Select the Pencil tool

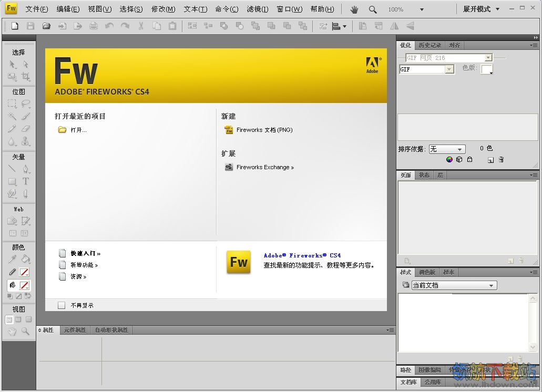tap(13, 129)
